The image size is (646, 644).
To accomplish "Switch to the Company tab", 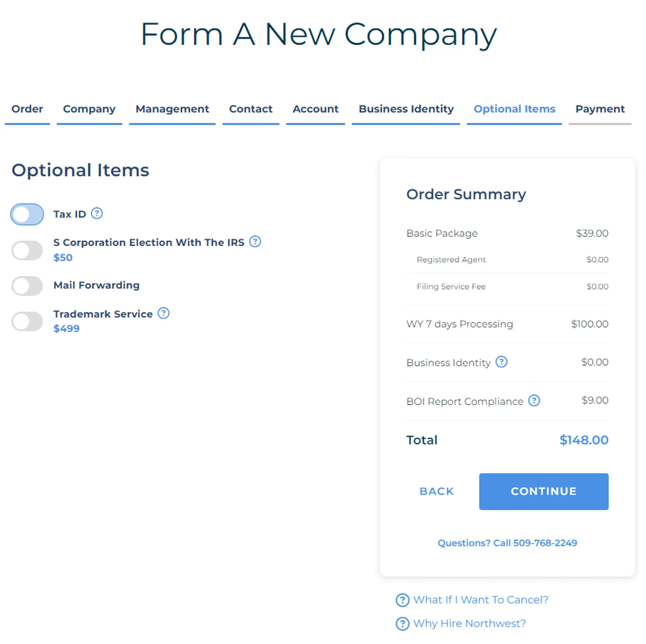I will click(x=89, y=109).
